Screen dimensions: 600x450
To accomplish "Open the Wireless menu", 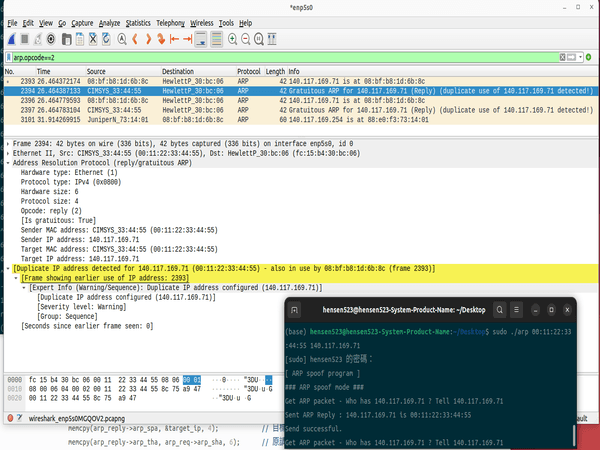I will tap(202, 23).
